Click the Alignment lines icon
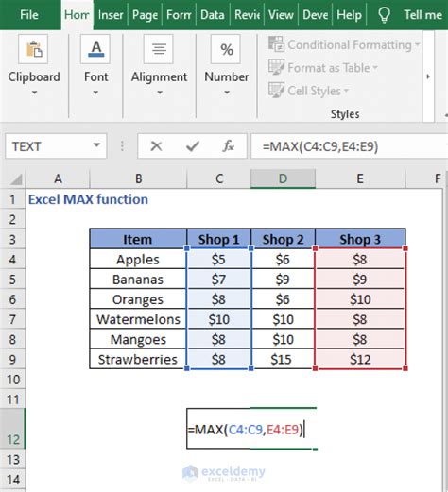Image resolution: width=448 pixels, height=492 pixels. pyautogui.click(x=159, y=49)
